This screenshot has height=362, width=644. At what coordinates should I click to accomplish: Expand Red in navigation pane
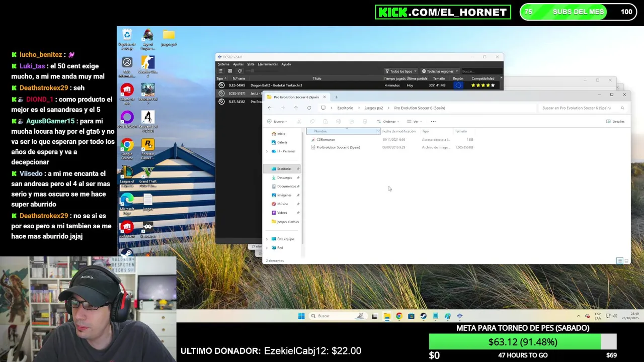(267, 248)
